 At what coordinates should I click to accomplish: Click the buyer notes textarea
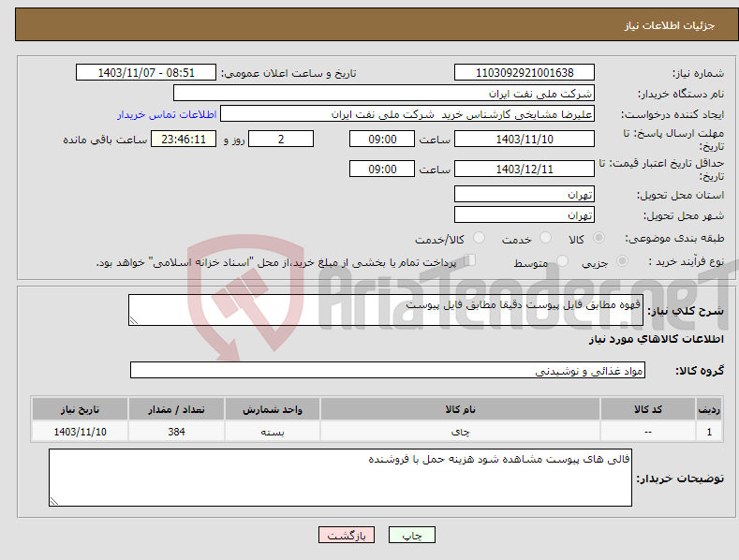pos(340,478)
